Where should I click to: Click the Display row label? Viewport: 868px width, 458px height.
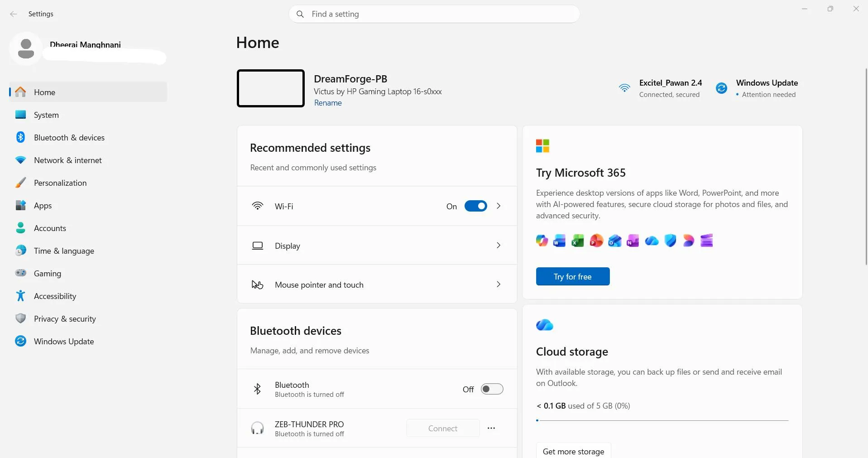click(x=288, y=246)
